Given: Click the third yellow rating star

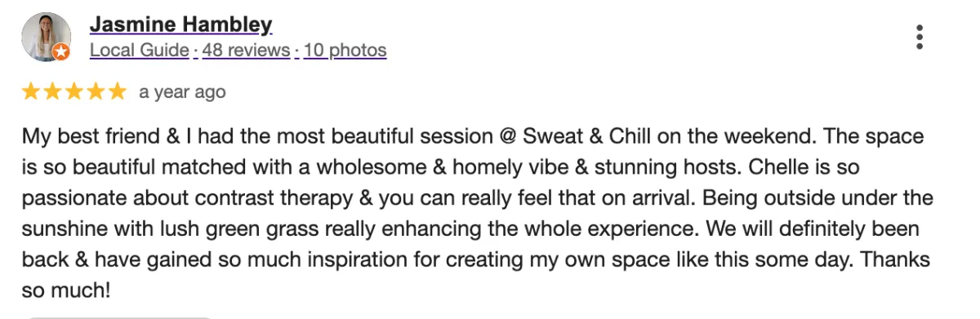Looking at the screenshot, I should (73, 91).
